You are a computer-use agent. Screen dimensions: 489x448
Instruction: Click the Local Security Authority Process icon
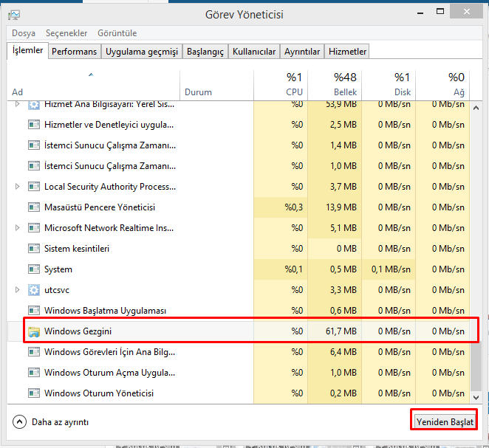click(34, 187)
